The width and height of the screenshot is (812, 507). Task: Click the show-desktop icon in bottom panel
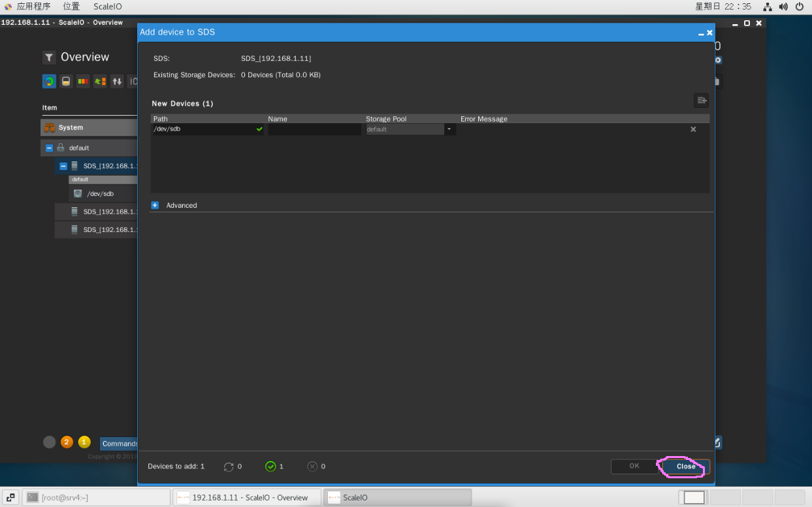(x=10, y=497)
